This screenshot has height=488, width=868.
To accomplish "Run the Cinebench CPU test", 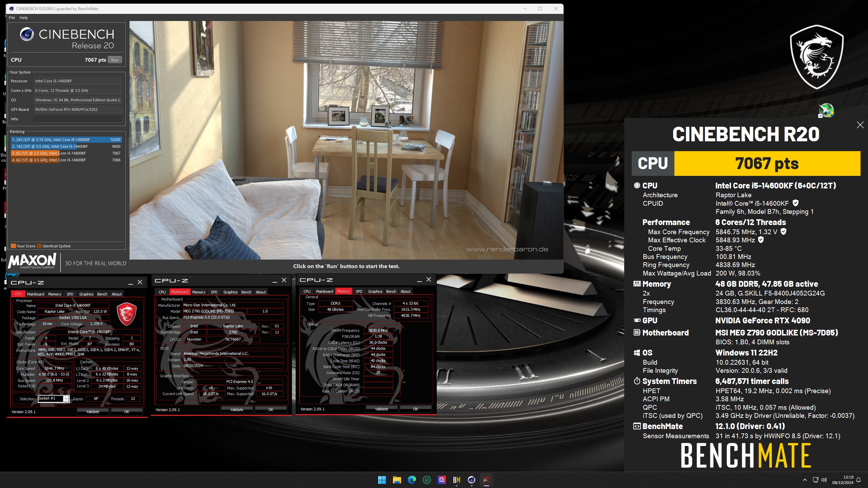I will [115, 60].
